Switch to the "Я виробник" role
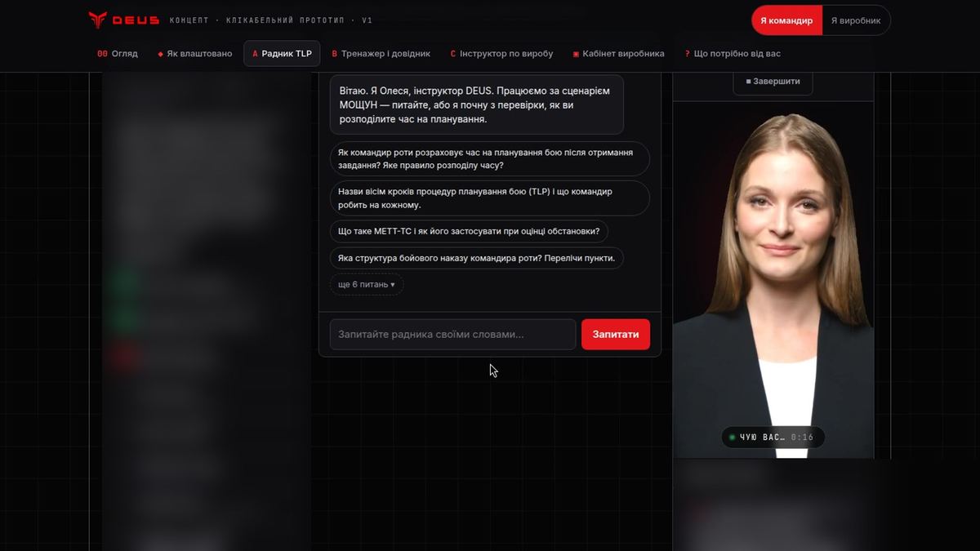980x551 pixels. 856,20
